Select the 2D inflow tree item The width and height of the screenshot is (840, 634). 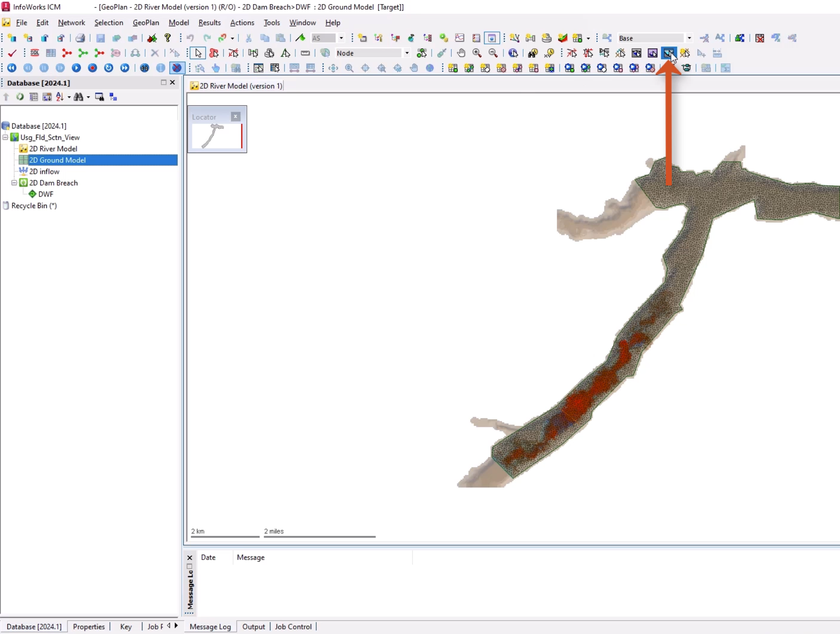point(44,172)
